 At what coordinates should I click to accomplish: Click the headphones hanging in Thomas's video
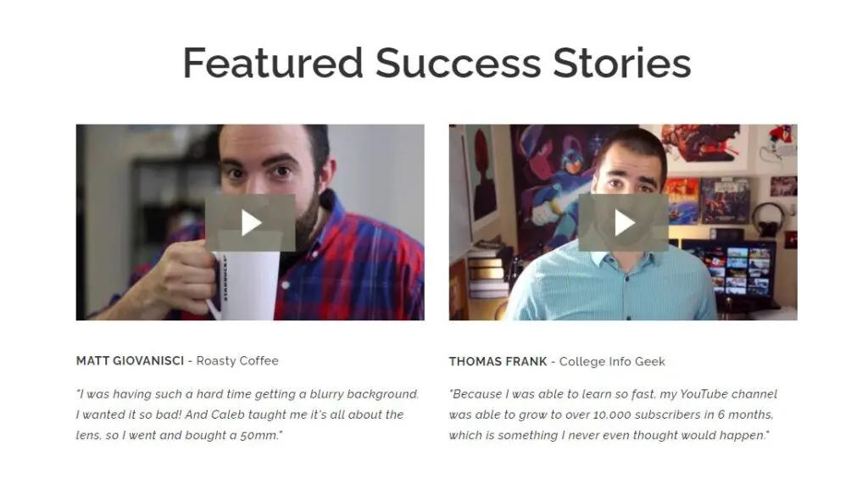(x=768, y=217)
